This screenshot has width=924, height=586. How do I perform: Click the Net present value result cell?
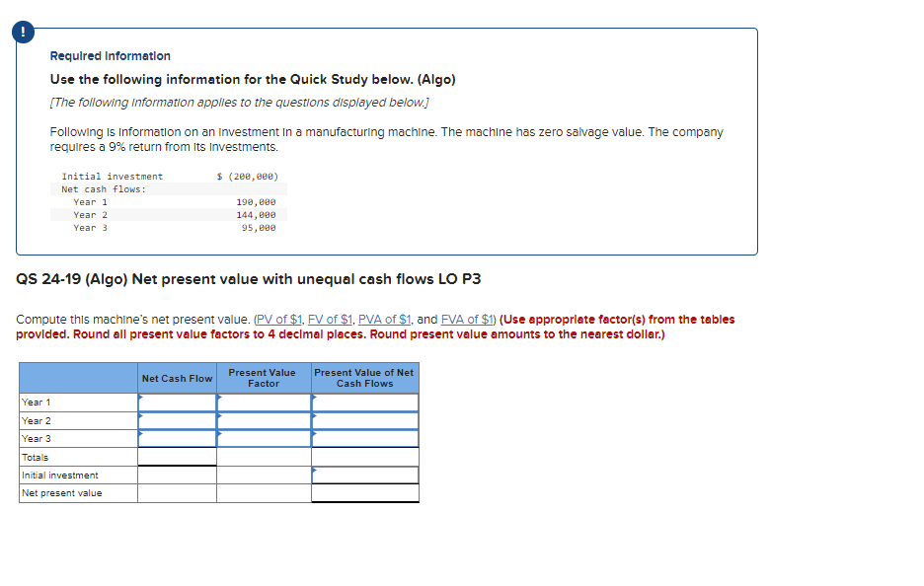point(365,493)
